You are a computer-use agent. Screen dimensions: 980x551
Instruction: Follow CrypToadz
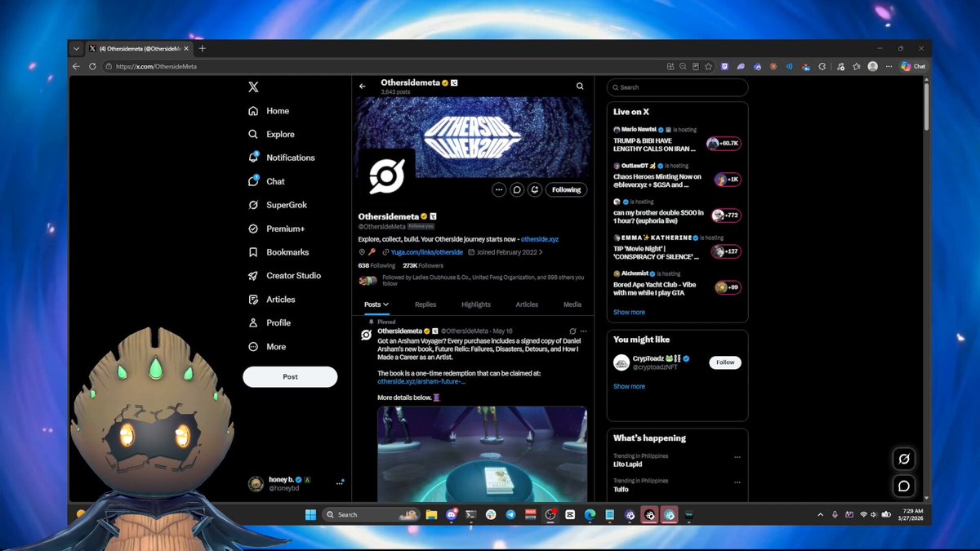[725, 362]
